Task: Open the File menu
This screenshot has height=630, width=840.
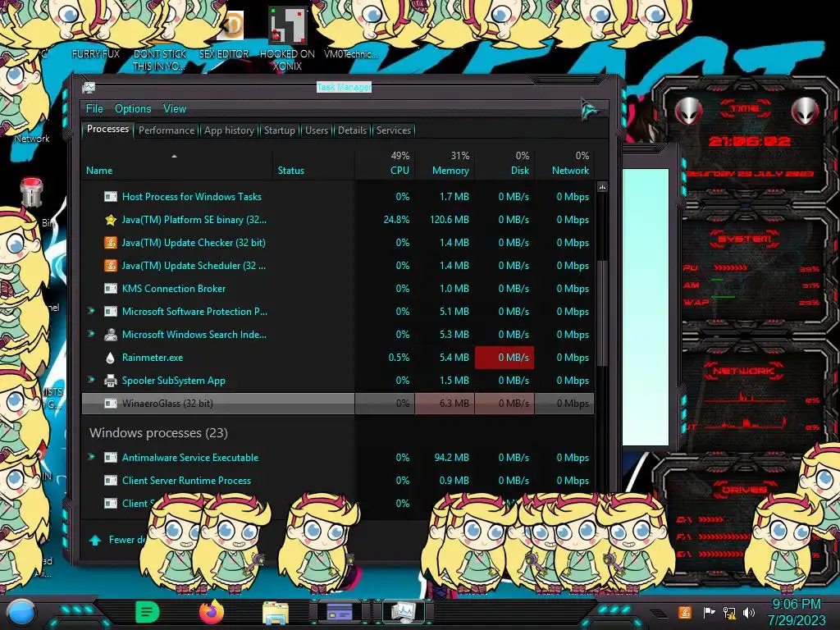Action: coord(94,109)
